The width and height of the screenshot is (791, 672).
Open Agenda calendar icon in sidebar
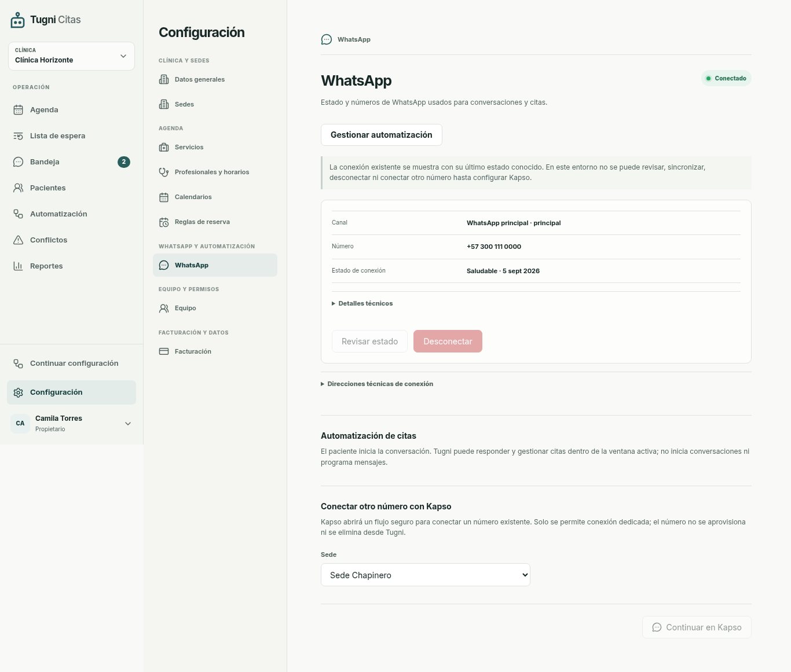[18, 109]
